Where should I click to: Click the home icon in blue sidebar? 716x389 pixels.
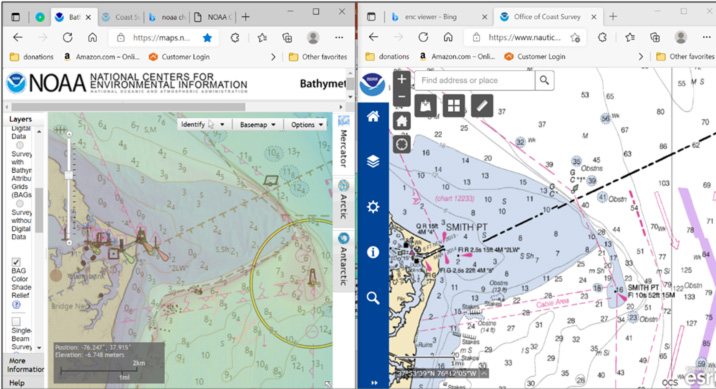pos(373,116)
